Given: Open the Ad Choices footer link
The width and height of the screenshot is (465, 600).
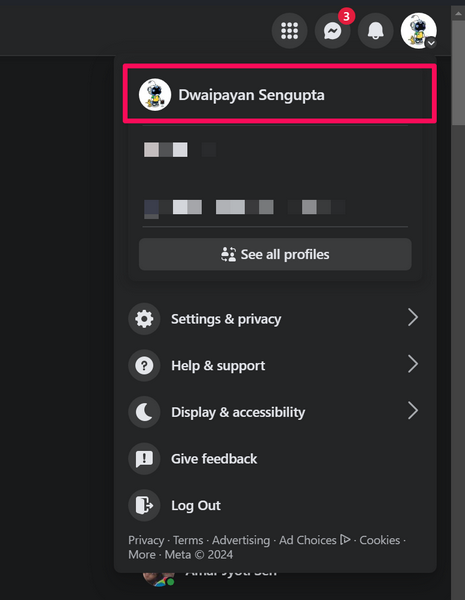Looking at the screenshot, I should [x=314, y=540].
